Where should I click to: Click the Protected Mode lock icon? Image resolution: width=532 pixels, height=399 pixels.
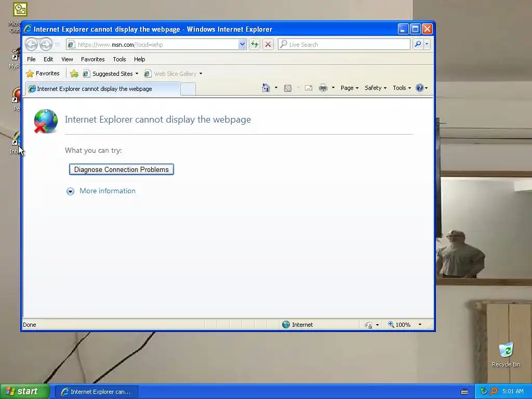(x=368, y=325)
